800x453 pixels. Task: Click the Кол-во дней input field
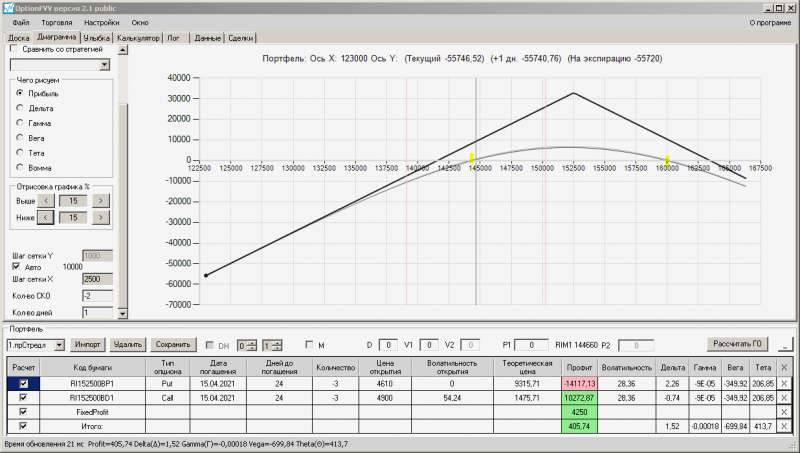(97, 312)
